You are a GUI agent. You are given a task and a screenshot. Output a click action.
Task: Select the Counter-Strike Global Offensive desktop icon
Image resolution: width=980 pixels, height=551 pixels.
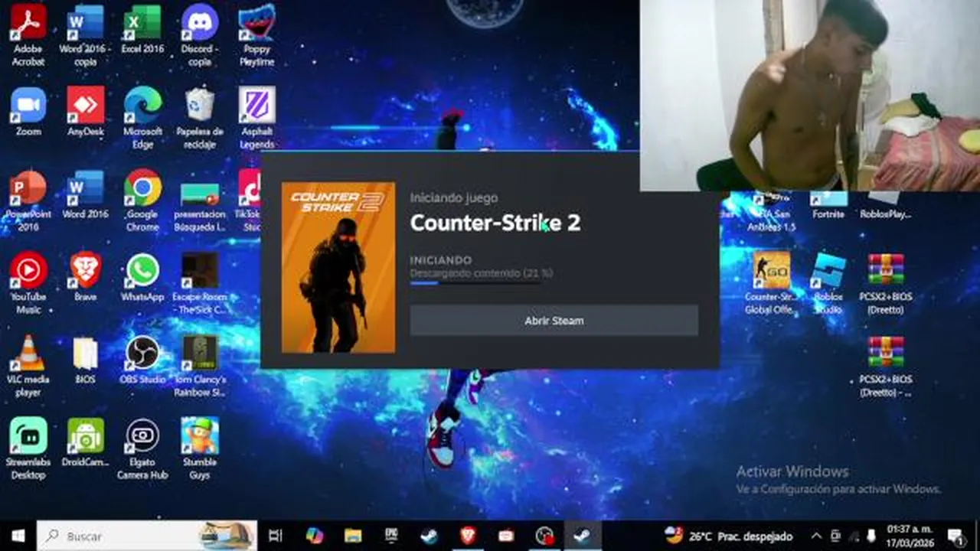point(771,283)
